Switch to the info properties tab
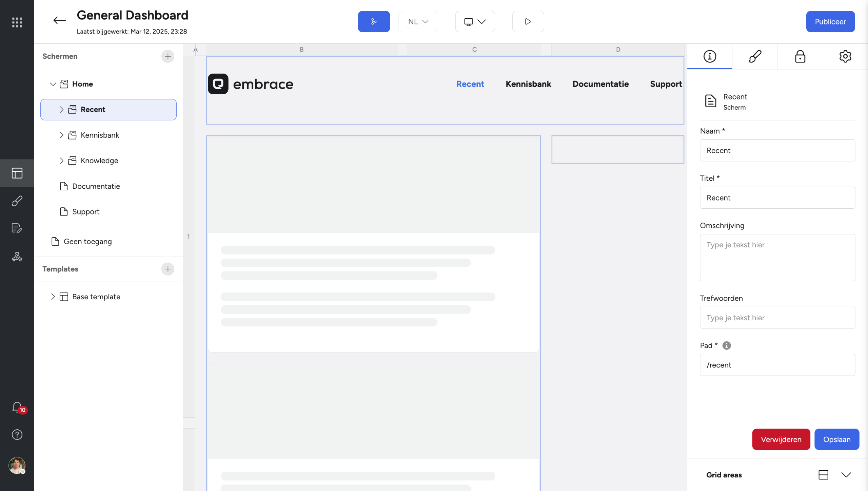Screen dimensions: 868x491 (710, 56)
